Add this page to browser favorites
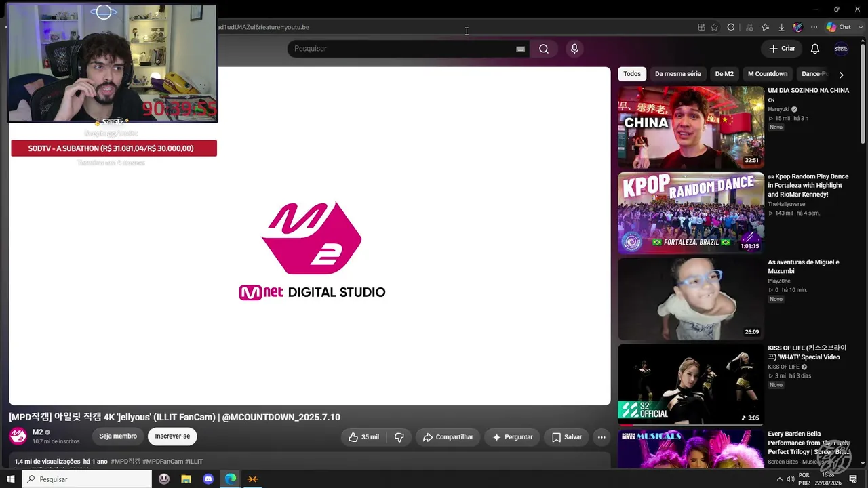868x488 pixels. point(714,27)
